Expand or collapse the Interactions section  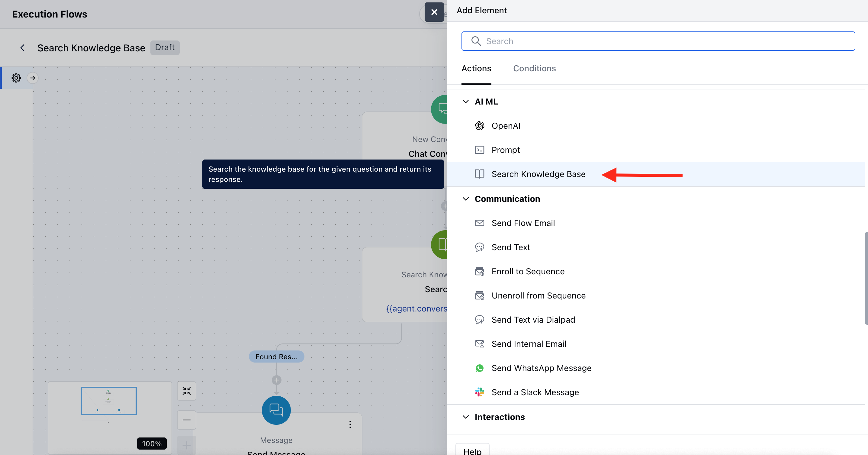[x=466, y=417]
